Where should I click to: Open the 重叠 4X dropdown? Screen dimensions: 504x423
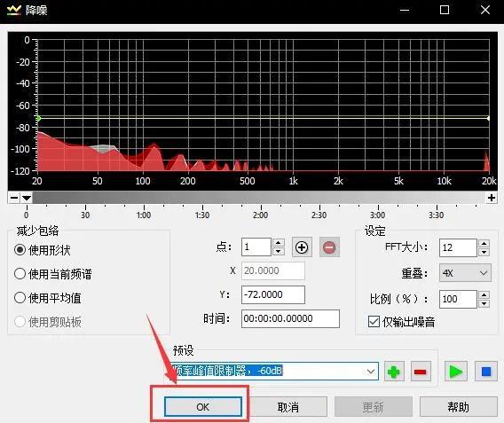465,273
